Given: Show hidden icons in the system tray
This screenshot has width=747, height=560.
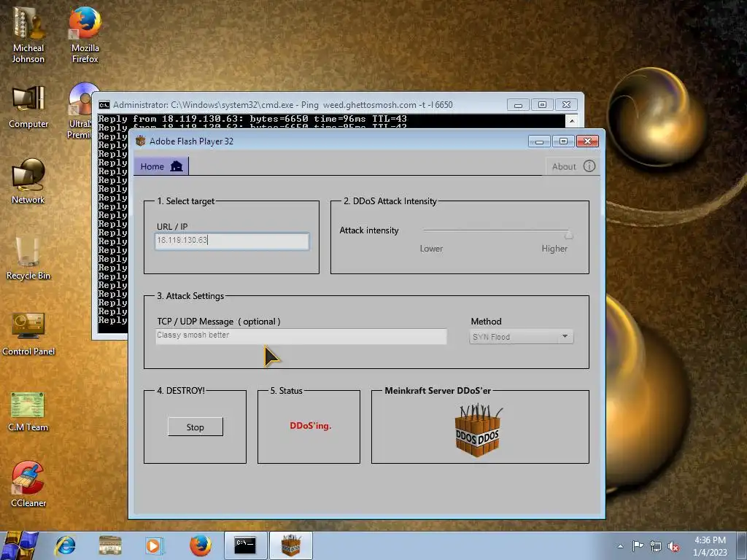Looking at the screenshot, I should 620,546.
